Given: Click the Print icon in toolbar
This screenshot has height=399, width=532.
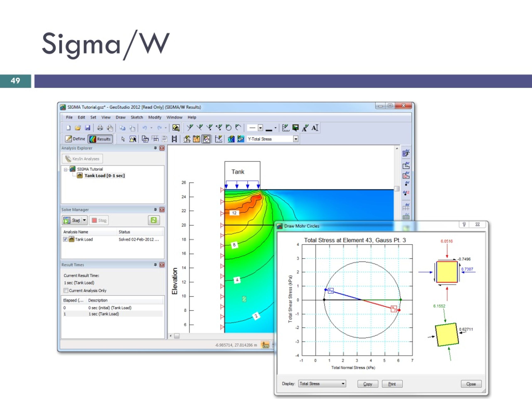Looking at the screenshot, I should pyautogui.click(x=100, y=128).
